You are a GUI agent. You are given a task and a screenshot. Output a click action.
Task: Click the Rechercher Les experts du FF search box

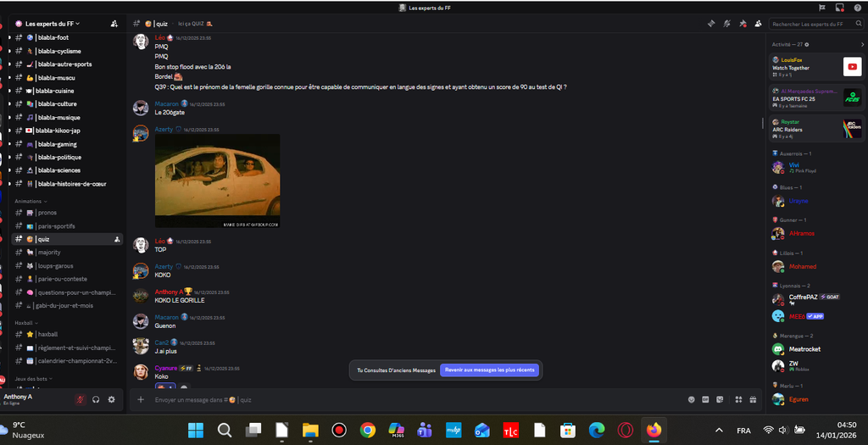coord(810,24)
